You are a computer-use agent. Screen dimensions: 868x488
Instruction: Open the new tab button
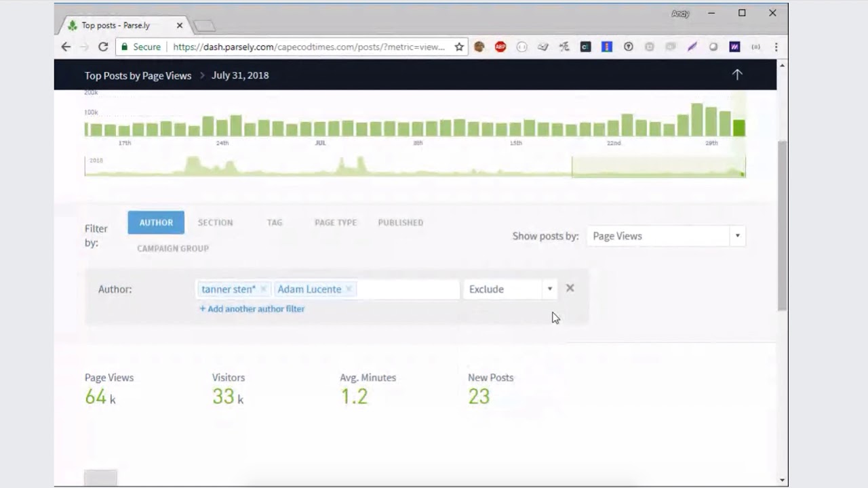pos(204,26)
